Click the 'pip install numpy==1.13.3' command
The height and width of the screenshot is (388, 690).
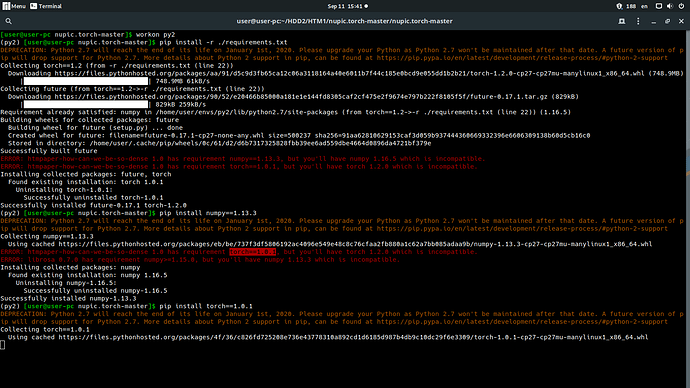pyautogui.click(x=208, y=213)
